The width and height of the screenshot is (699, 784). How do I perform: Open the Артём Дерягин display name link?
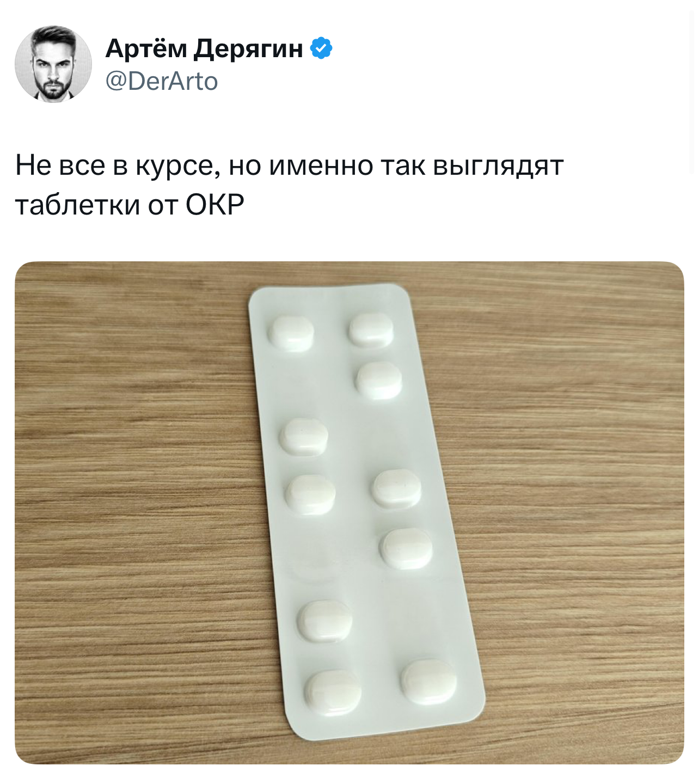click(204, 48)
